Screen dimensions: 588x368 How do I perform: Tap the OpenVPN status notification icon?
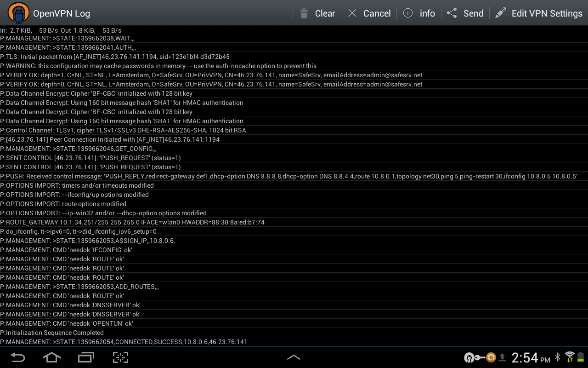(x=469, y=357)
